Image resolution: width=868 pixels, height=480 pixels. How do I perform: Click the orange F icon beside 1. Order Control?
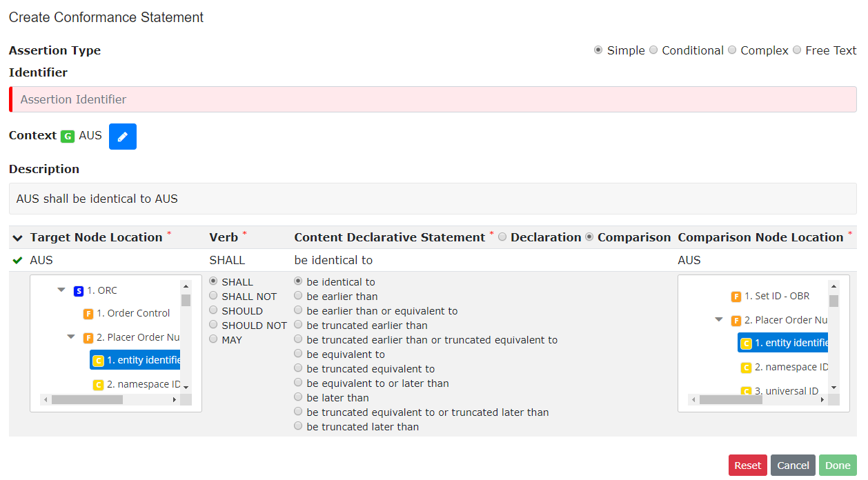point(88,313)
